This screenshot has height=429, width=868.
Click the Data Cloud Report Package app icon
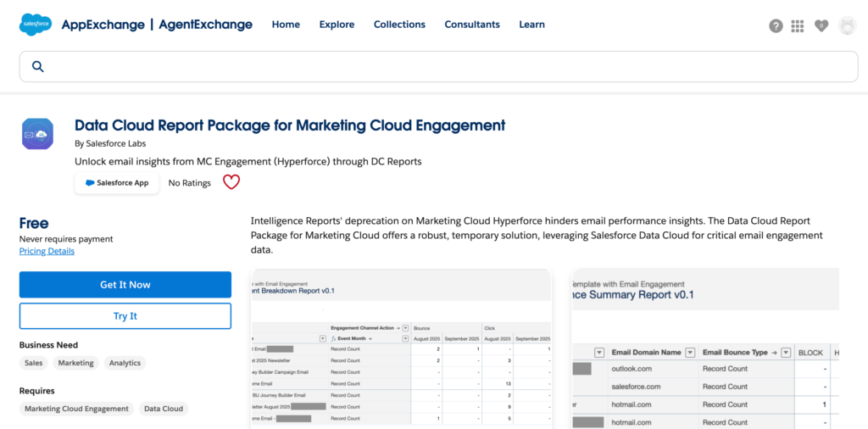point(37,135)
